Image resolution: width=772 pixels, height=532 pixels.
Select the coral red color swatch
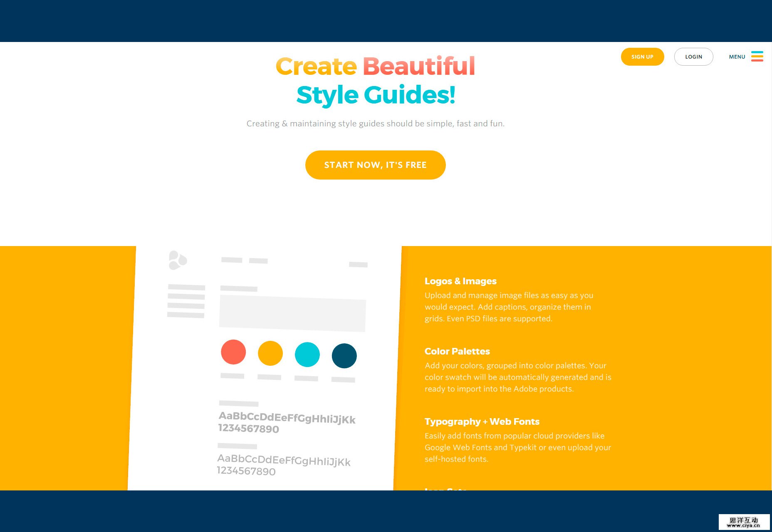[x=233, y=352]
